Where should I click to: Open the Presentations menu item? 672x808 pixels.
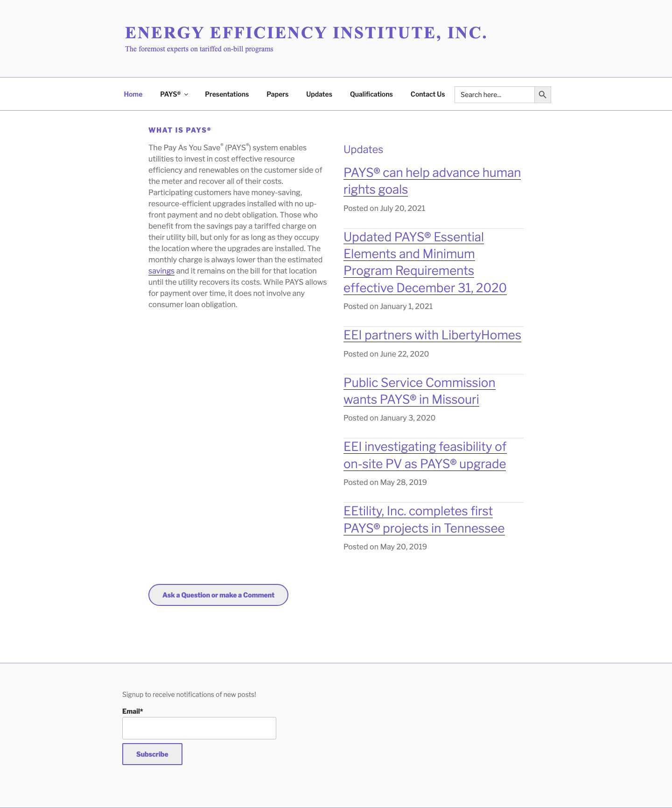(227, 94)
